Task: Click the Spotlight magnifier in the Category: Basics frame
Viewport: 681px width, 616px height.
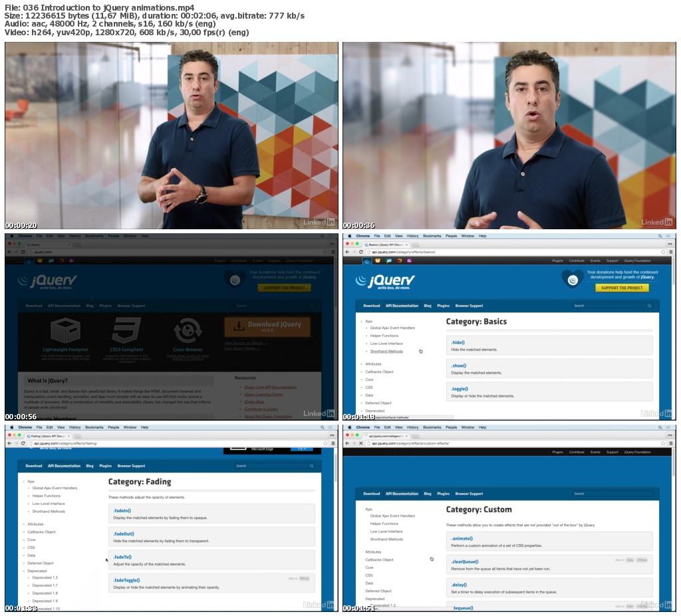Action: coord(660,236)
